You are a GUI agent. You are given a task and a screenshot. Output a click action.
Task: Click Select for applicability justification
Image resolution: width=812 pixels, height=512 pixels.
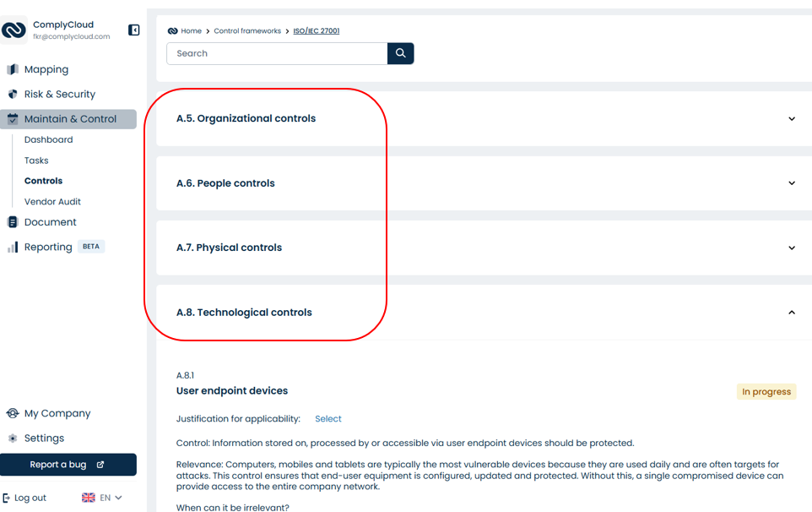[x=328, y=419]
